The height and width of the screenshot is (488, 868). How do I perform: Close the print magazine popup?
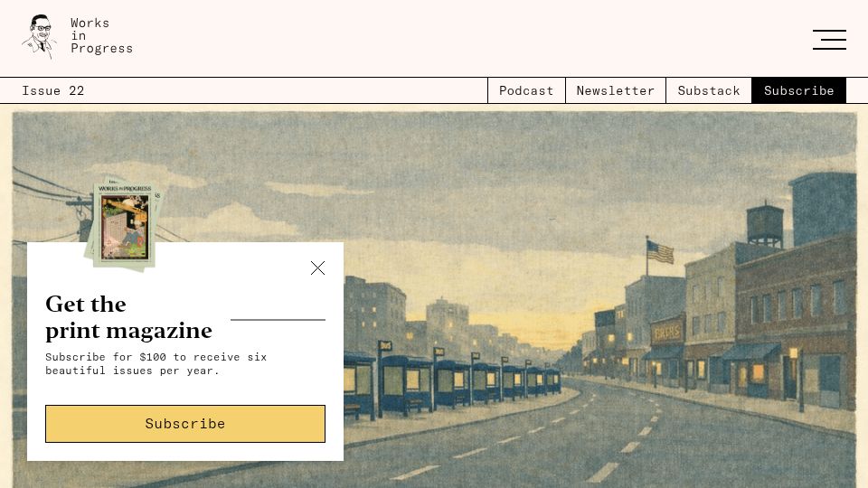pyautogui.click(x=317, y=267)
